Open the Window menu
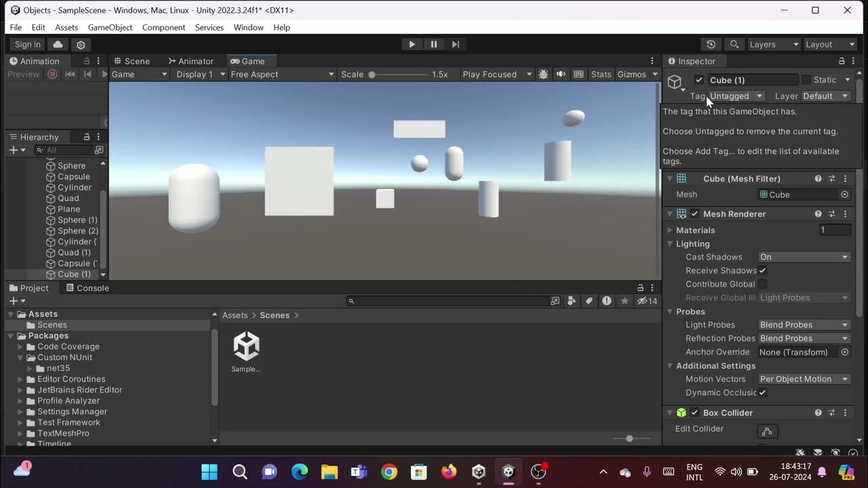Screen dimensions: 868x488 [248, 27]
